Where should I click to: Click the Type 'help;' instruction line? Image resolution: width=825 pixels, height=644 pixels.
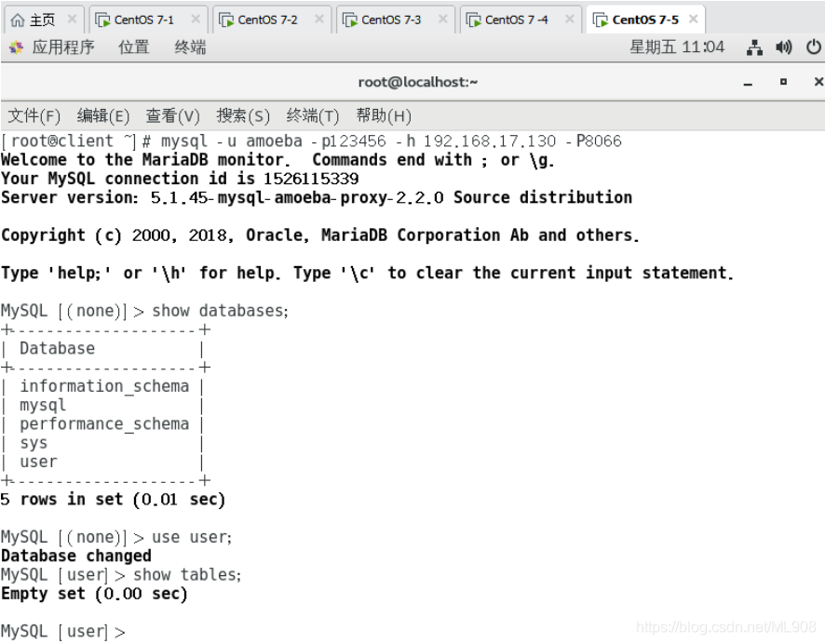click(x=367, y=273)
